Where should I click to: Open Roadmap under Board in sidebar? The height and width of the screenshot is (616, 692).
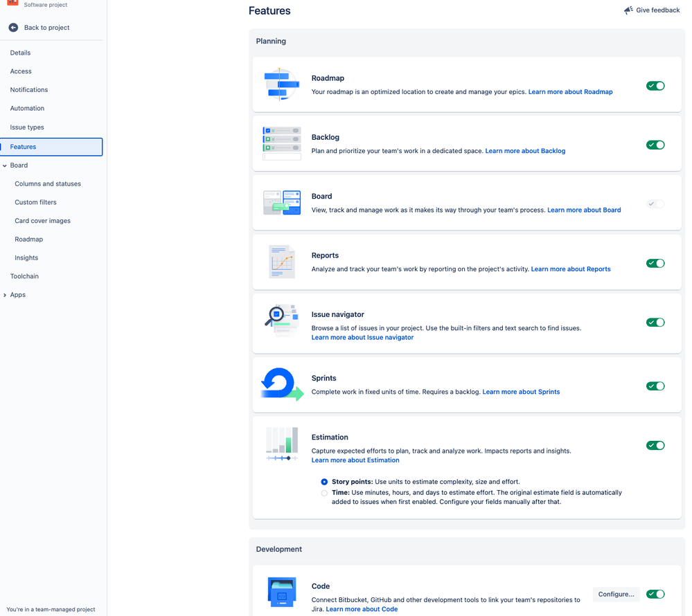point(28,239)
